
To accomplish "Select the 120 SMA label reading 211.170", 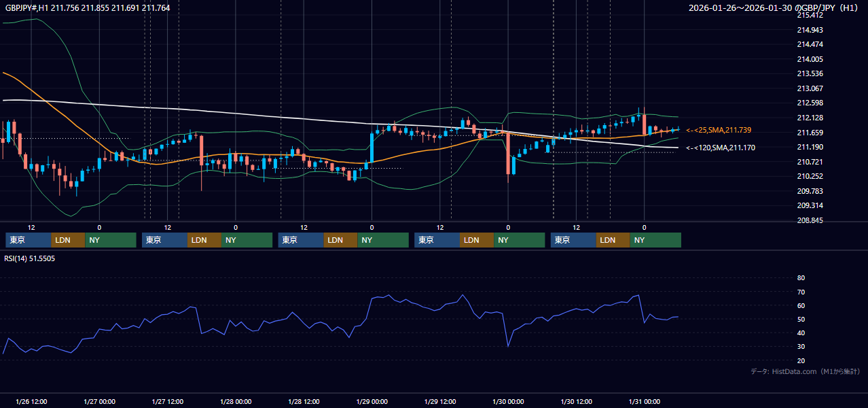I will click(x=721, y=148).
